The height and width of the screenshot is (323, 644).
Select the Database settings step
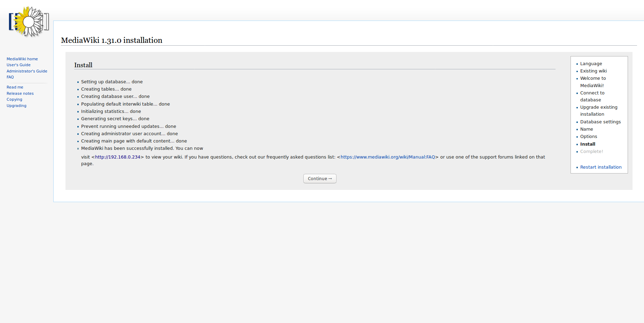pyautogui.click(x=600, y=122)
